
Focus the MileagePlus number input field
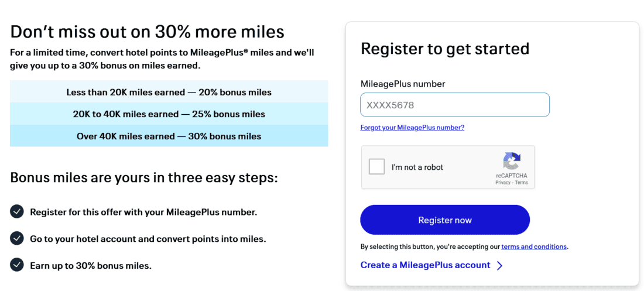pos(455,105)
